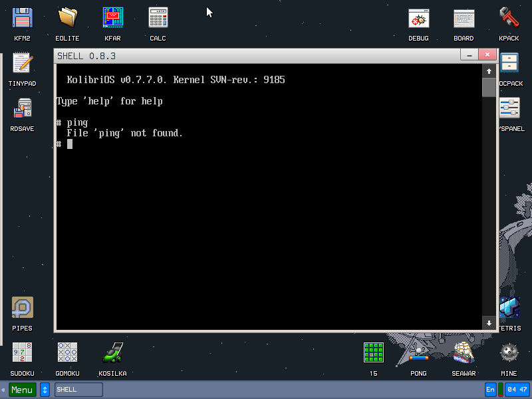Launch the KOSILKA lawnmower icon
Screen dimensions: 532x399
click(112, 352)
